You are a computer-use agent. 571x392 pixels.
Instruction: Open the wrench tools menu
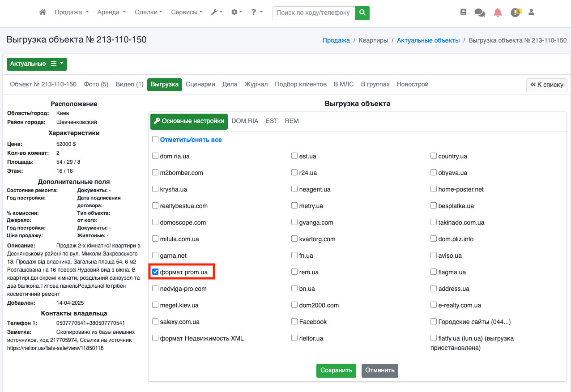pos(217,13)
